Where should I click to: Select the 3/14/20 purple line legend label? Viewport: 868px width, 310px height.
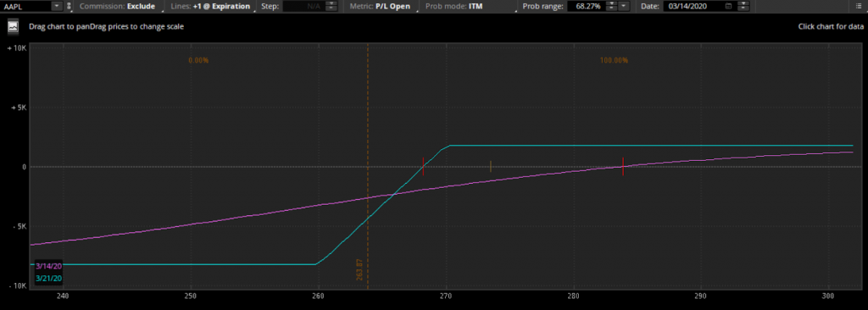coord(48,266)
